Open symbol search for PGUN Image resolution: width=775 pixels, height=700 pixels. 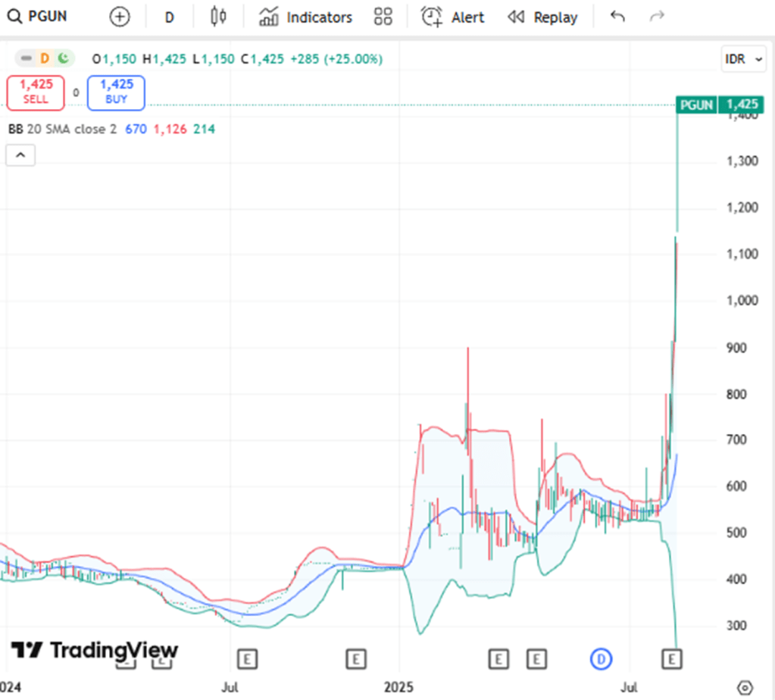pos(38,17)
